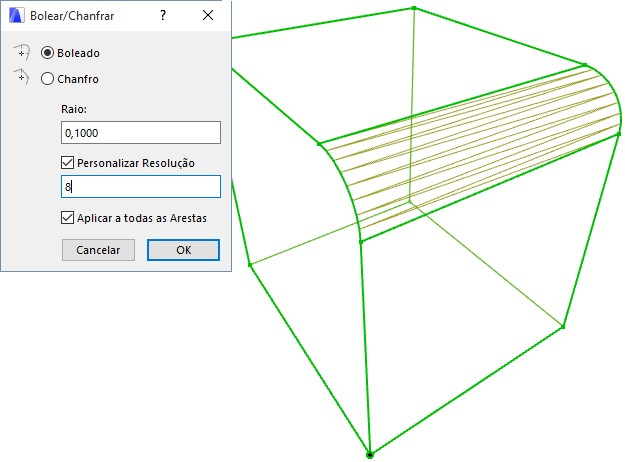625x462 pixels.
Task: Click the black node at cube bottom
Action: 370,455
